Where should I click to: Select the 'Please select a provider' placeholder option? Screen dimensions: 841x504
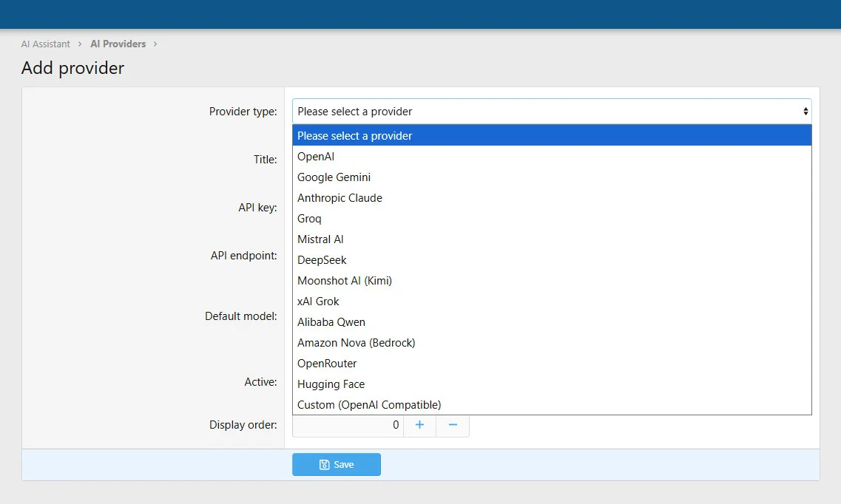pos(354,136)
